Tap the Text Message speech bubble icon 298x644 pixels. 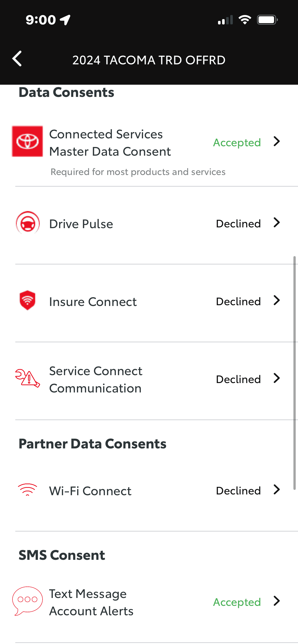[27, 601]
